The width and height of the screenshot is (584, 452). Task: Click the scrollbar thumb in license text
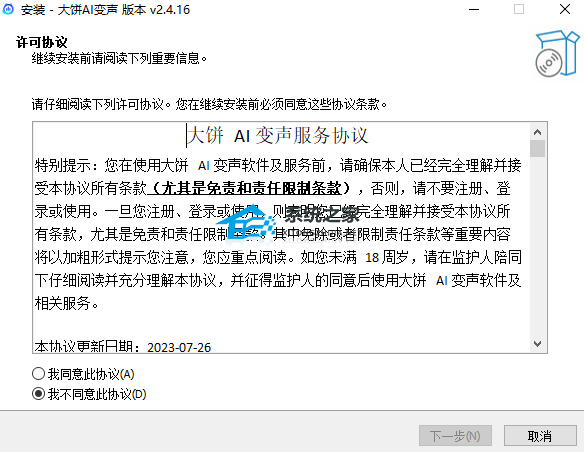pyautogui.click(x=537, y=149)
